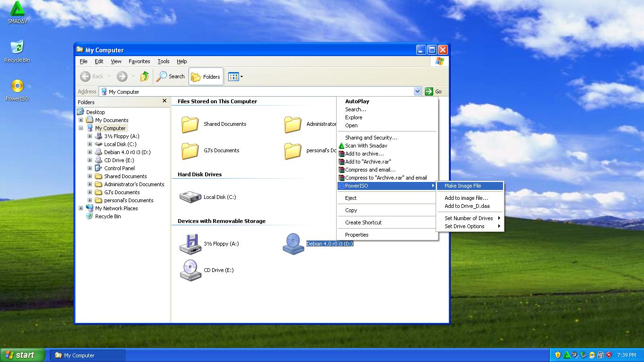Toggle the Folders pane button

[206, 76]
